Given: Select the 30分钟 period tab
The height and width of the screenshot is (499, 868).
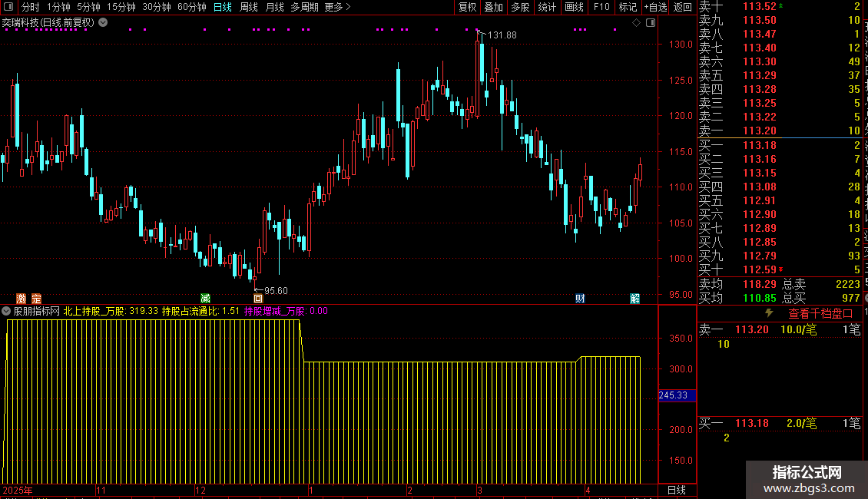Looking at the screenshot, I should point(157,7).
